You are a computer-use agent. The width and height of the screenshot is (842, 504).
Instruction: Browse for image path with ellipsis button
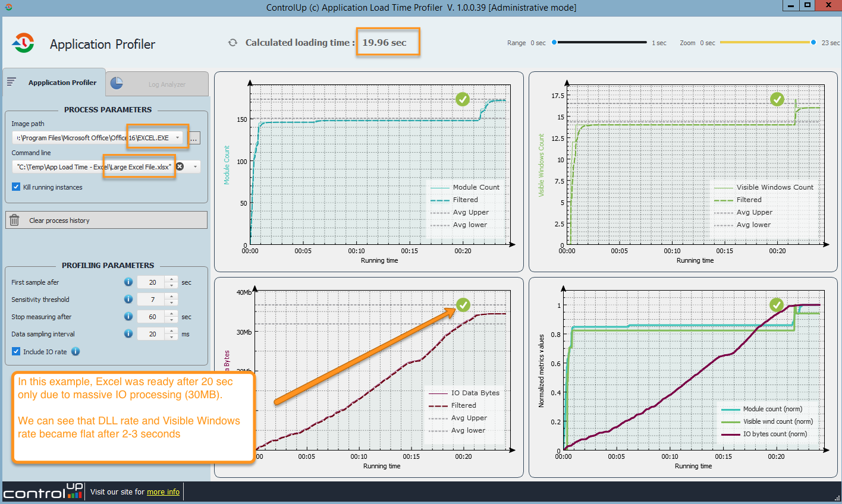(x=194, y=138)
